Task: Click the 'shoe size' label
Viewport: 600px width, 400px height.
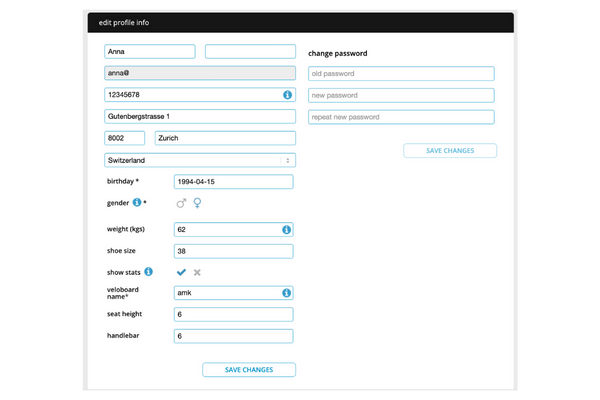Action: (x=121, y=251)
